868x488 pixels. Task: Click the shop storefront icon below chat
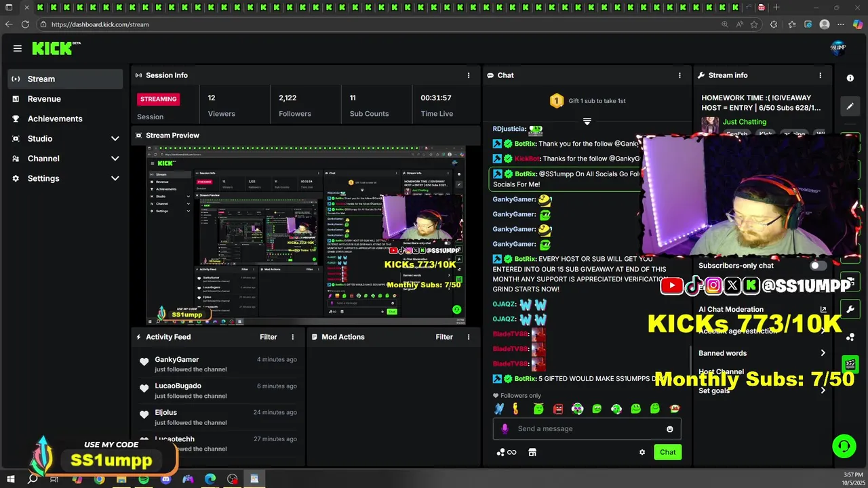(x=532, y=452)
